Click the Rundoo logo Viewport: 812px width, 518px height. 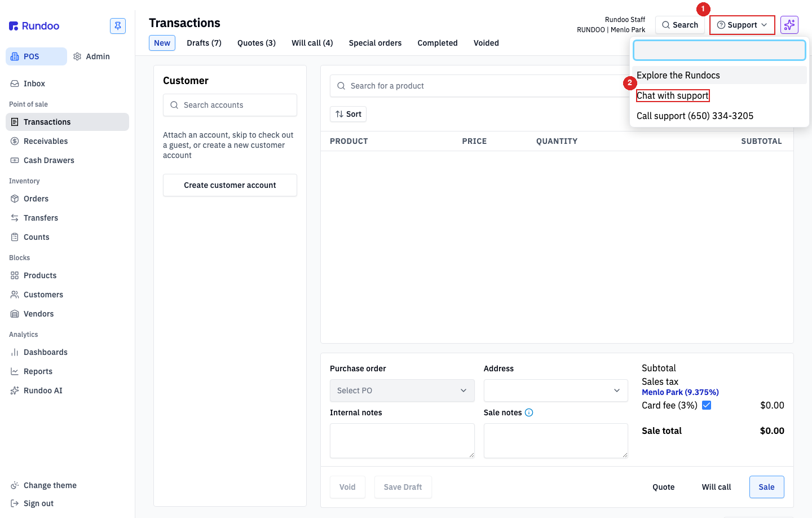34,26
